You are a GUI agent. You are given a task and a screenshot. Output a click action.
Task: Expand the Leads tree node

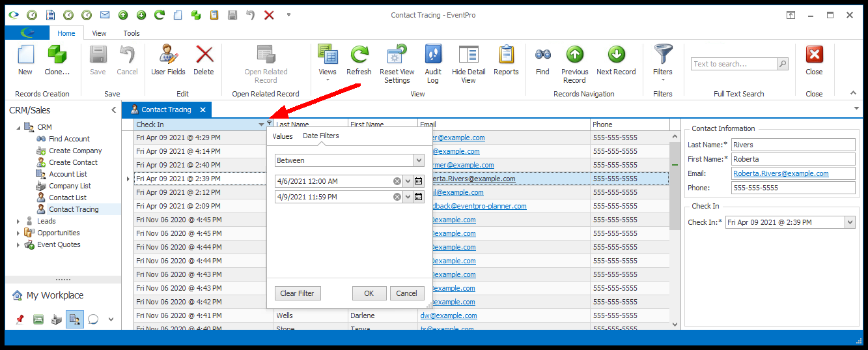tap(18, 221)
